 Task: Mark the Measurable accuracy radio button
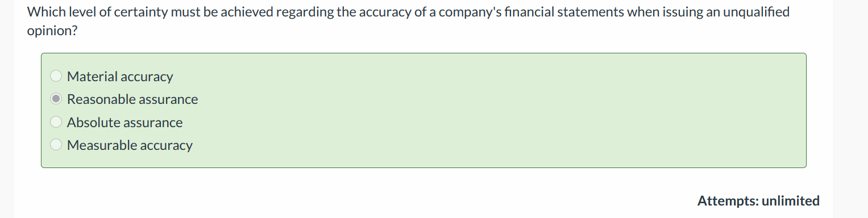click(56, 145)
